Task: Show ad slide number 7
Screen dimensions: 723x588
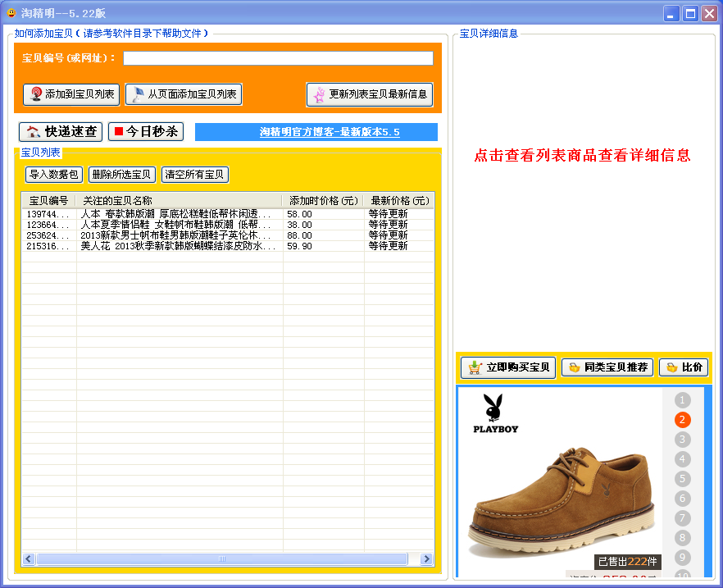Action: [x=682, y=518]
